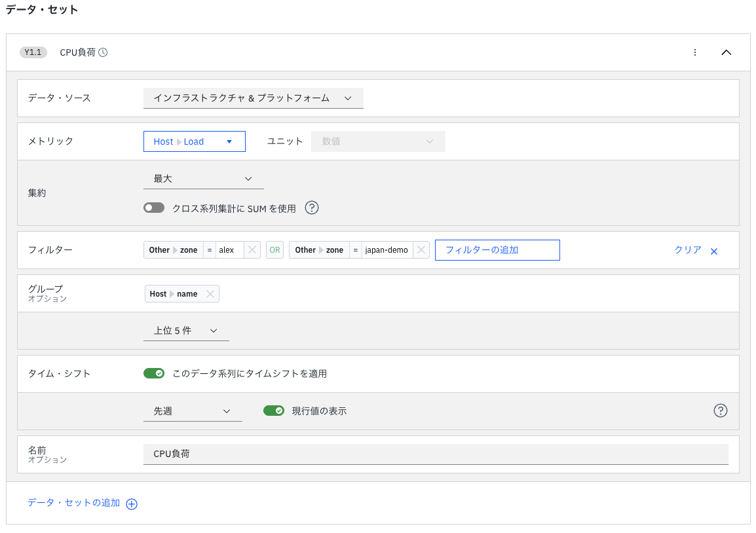This screenshot has height=533, width=756.
Task: Collapse the Y1.1 data set panel
Action: tap(726, 52)
